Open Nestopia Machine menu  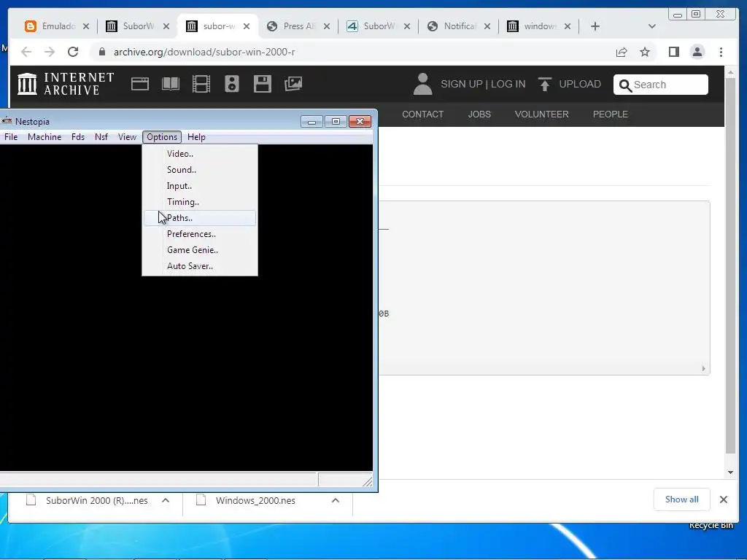[x=44, y=137]
